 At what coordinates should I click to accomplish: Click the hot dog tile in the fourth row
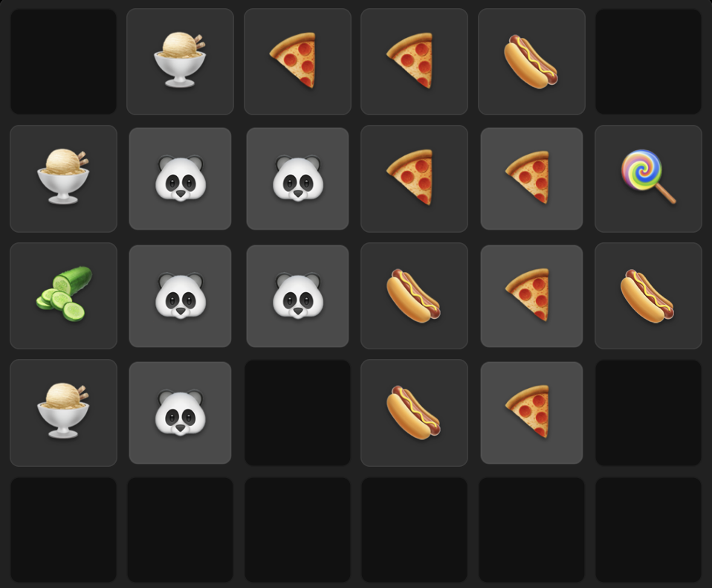414,413
